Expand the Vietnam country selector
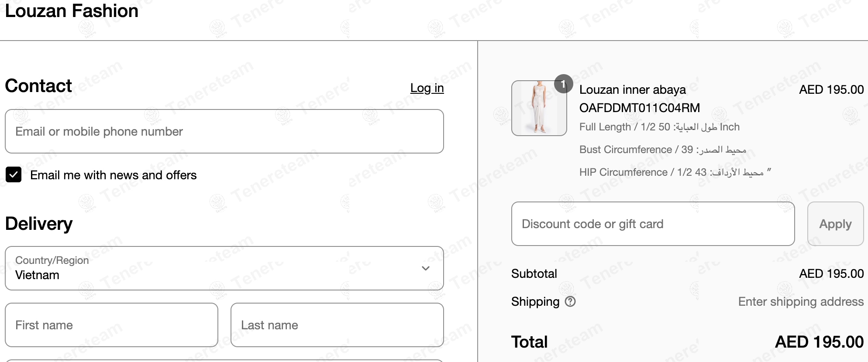Image resolution: width=868 pixels, height=362 pixels. click(x=224, y=268)
